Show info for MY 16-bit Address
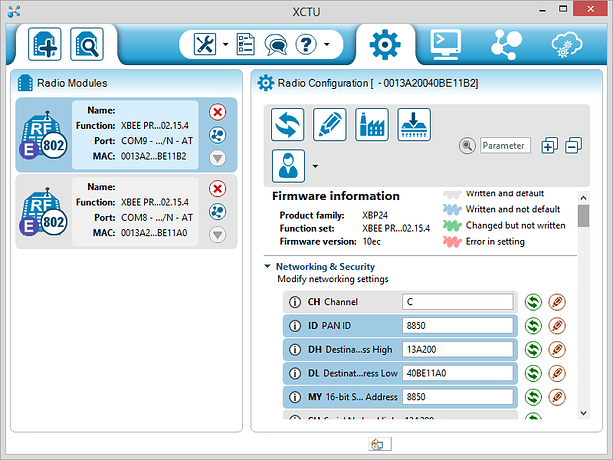This screenshot has width=613, height=460. pyautogui.click(x=295, y=397)
